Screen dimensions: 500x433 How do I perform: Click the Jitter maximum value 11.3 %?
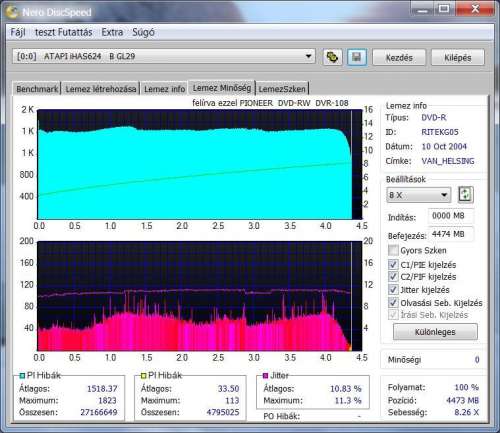tap(348, 400)
